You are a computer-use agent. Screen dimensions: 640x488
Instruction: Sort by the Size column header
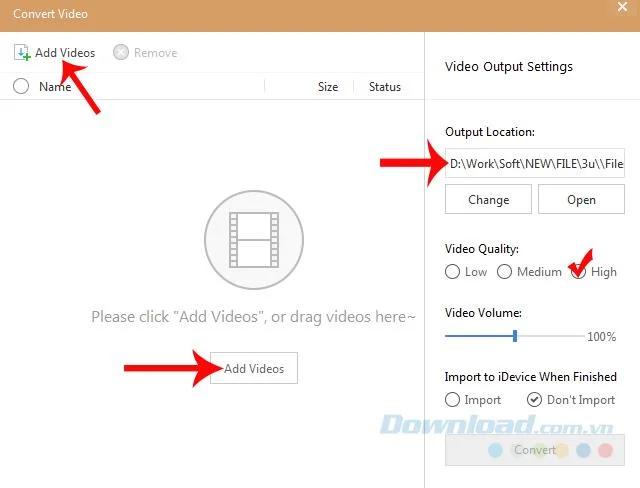tap(328, 87)
